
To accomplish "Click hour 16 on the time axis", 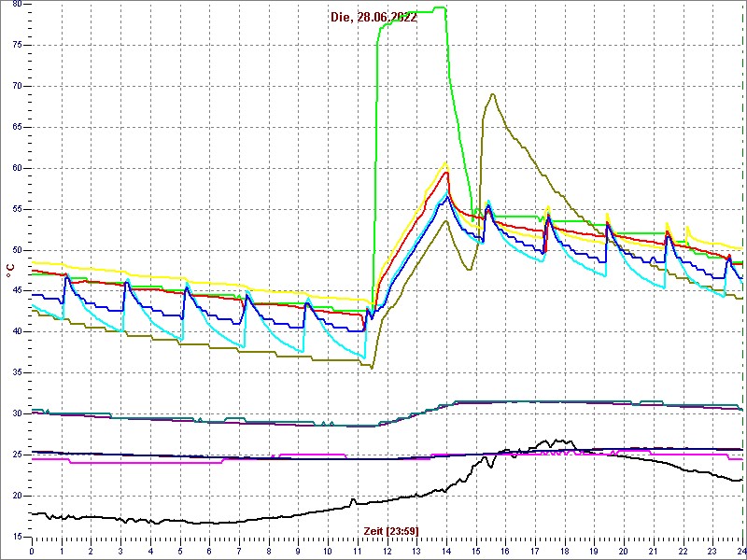I will pyautogui.click(x=505, y=551).
